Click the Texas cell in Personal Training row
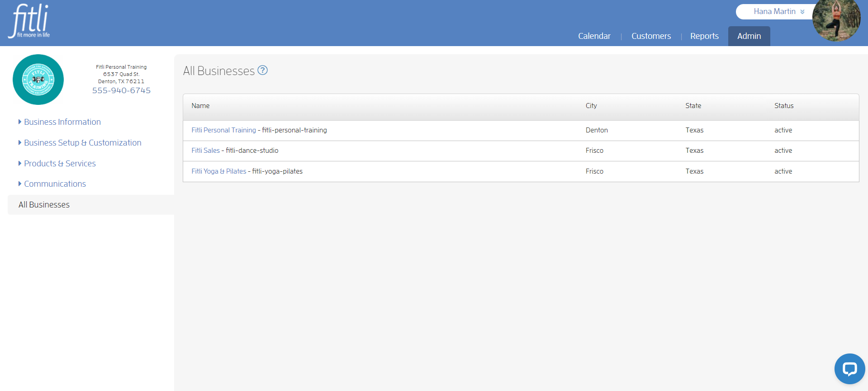The width and height of the screenshot is (868, 391). click(694, 130)
